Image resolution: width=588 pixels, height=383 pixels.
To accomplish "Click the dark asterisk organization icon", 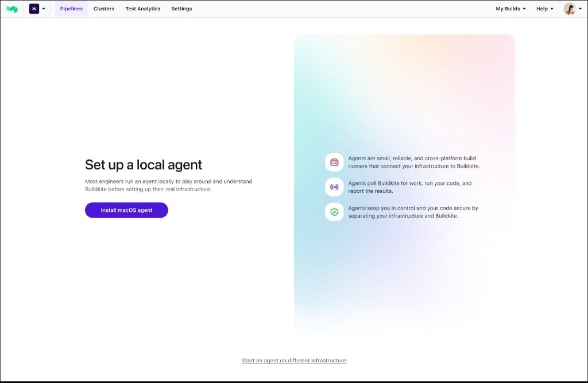I will (34, 9).
